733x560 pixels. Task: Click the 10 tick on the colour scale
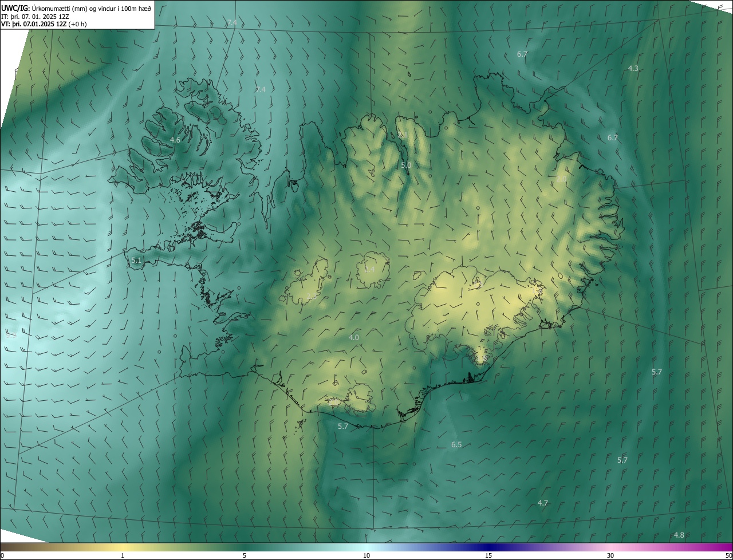(366, 555)
